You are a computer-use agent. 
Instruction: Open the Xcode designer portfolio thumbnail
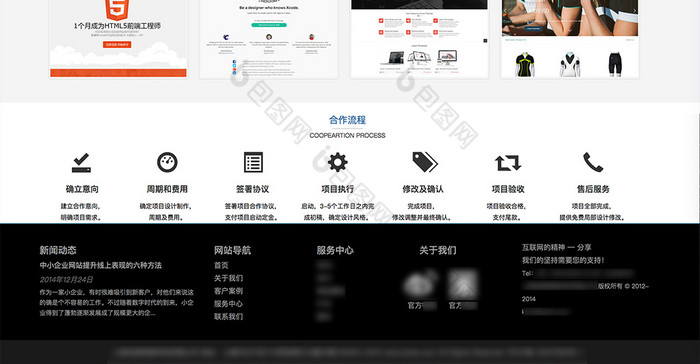269,39
